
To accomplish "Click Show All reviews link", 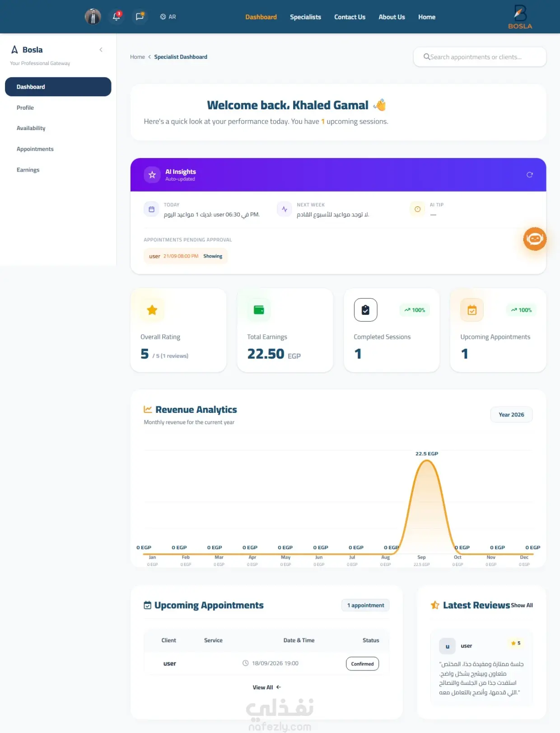I will point(522,605).
